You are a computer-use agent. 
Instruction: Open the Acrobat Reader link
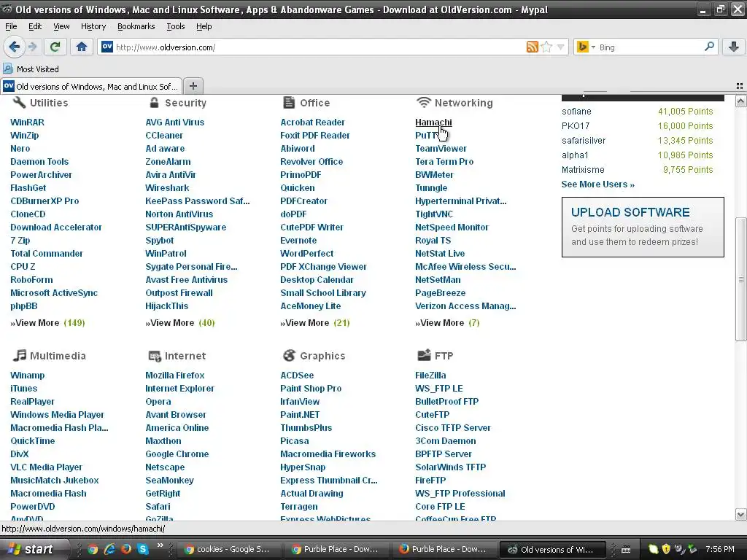(312, 122)
